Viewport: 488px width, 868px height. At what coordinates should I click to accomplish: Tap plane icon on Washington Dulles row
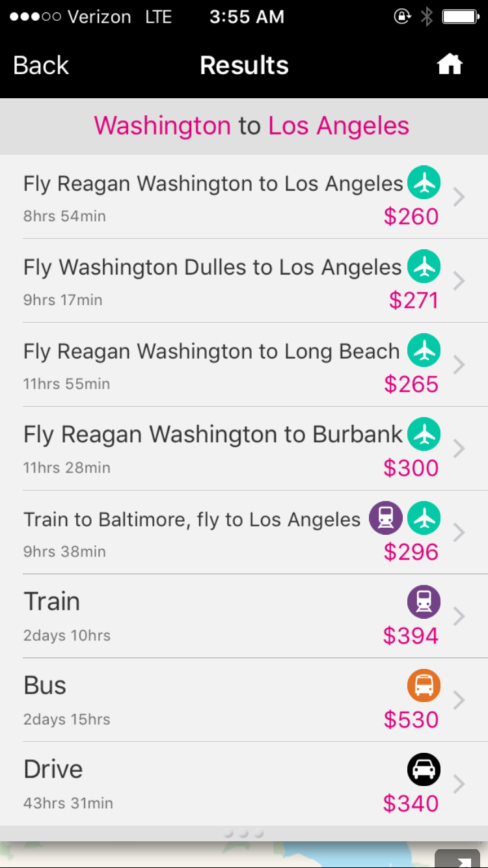click(424, 267)
